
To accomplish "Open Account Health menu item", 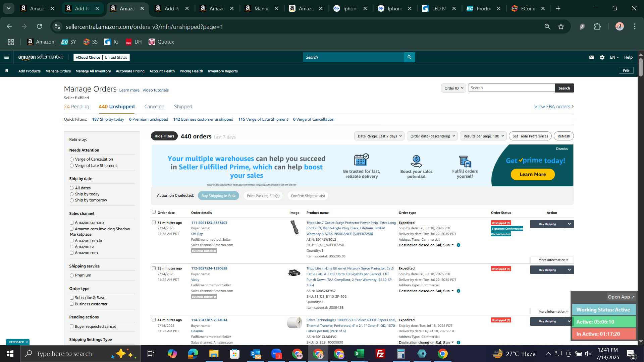I will (162, 71).
